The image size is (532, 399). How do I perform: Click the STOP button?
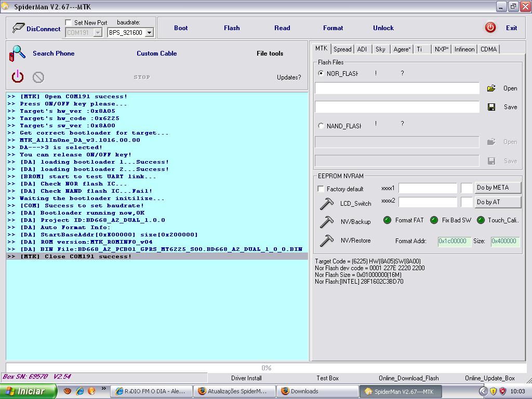click(142, 77)
